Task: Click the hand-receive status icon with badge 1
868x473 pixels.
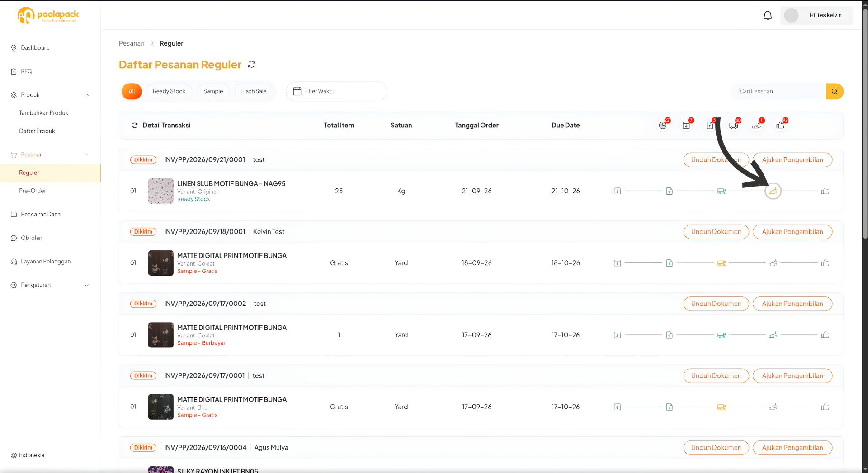Action: click(757, 126)
